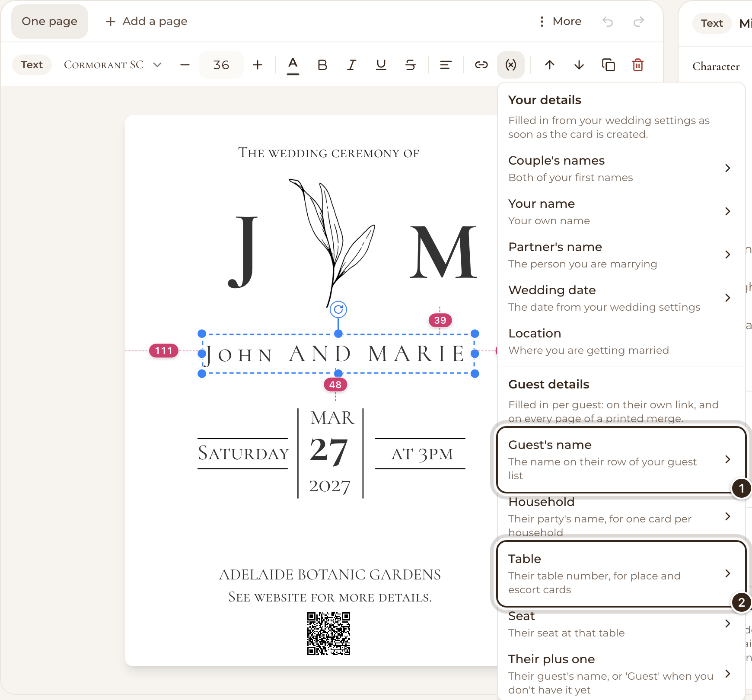752x700 pixels.
Task: Toggle strikethrough formatting
Action: [411, 65]
